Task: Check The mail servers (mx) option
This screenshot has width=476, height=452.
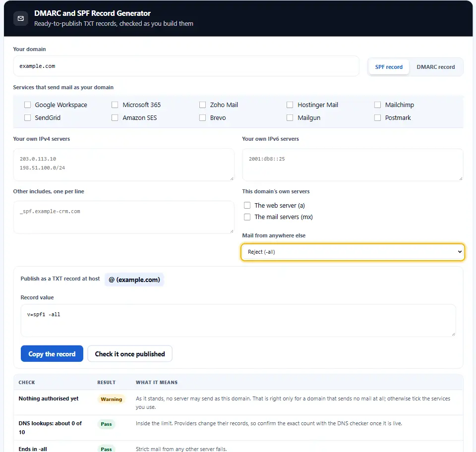Action: [247, 217]
